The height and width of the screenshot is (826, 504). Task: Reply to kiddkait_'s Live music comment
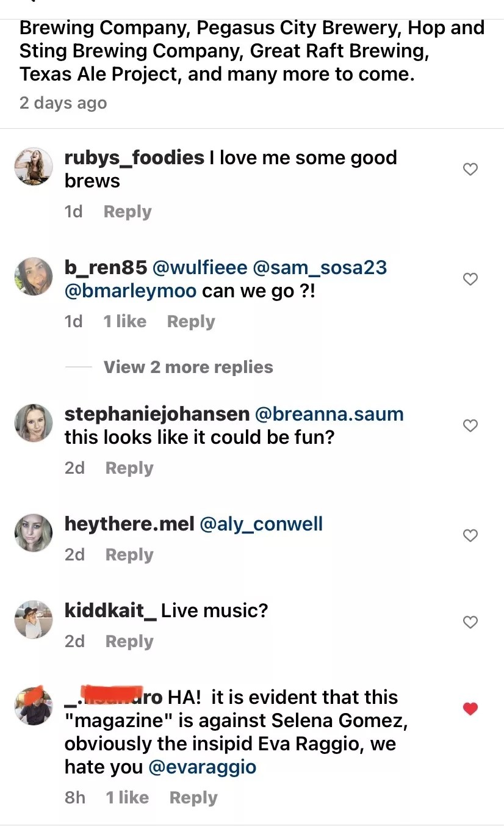[x=129, y=642]
